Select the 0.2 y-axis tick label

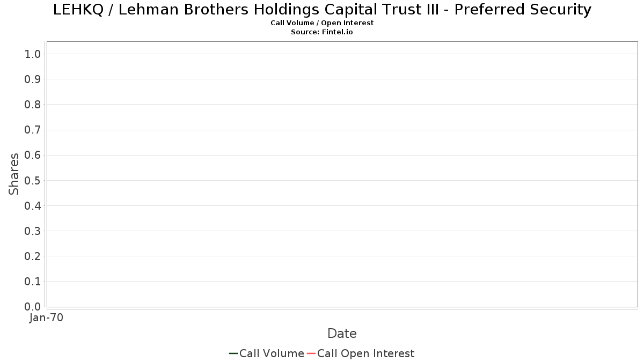(x=33, y=256)
